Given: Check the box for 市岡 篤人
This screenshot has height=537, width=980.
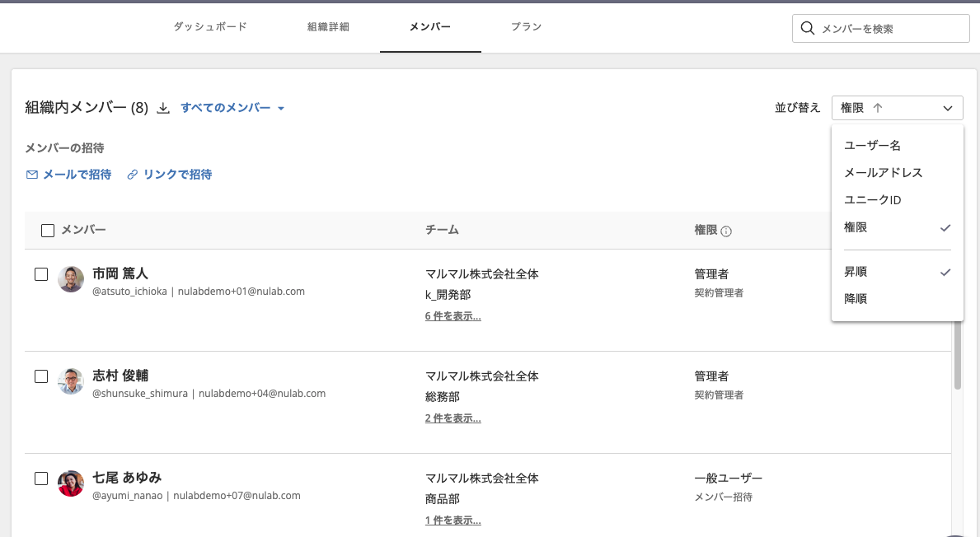Looking at the screenshot, I should [41, 274].
